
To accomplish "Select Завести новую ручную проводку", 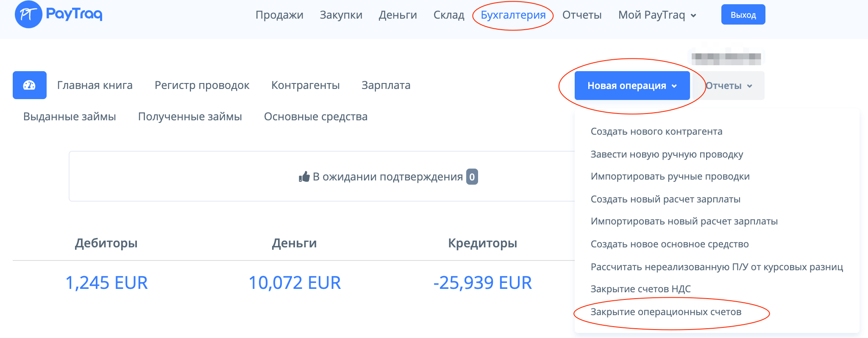I will (x=667, y=155).
